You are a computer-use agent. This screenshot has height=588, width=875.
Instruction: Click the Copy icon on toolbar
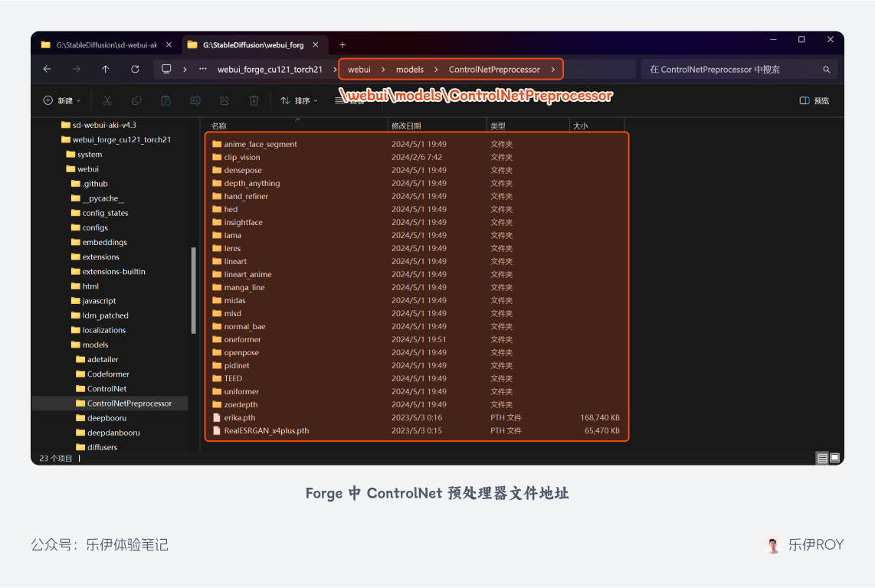(x=136, y=100)
